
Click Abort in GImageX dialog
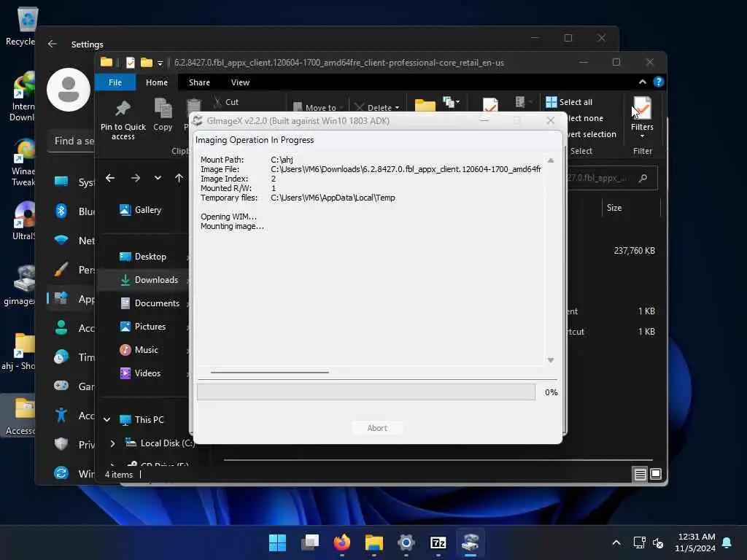(377, 428)
